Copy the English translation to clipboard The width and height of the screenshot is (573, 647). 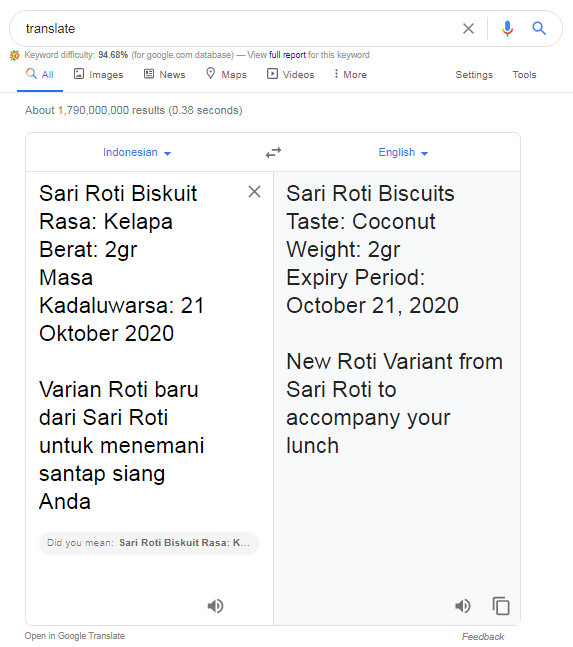coord(501,606)
